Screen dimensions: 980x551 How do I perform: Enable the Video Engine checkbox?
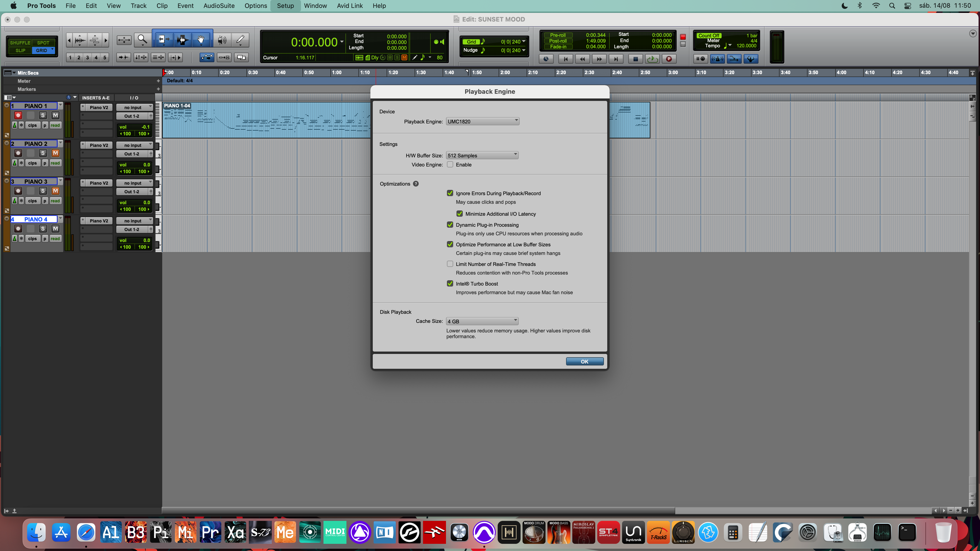[x=450, y=164]
